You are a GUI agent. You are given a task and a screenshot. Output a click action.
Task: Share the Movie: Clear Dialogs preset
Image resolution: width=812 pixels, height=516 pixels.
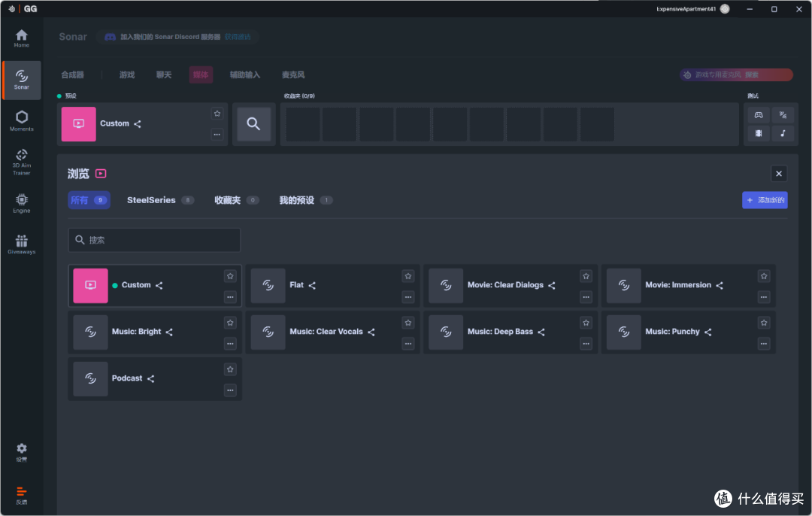(x=552, y=286)
